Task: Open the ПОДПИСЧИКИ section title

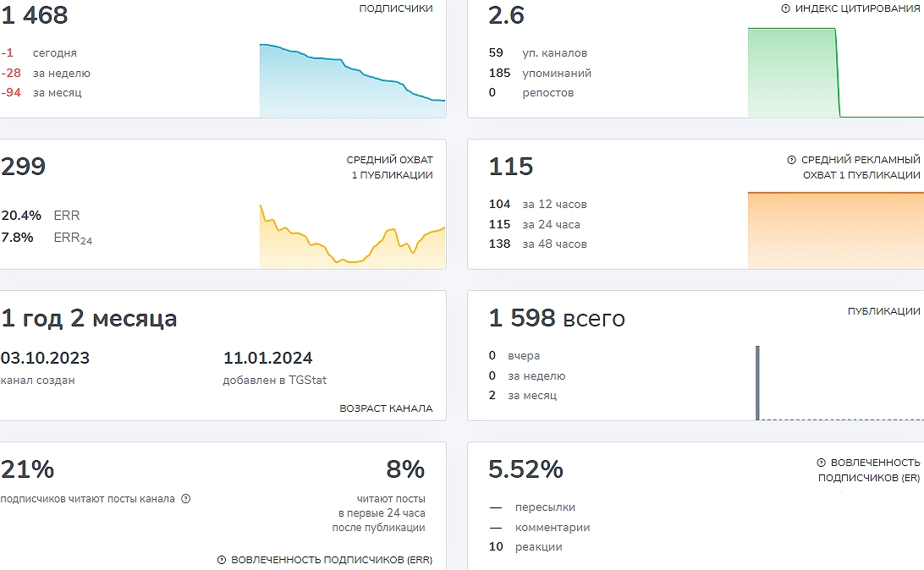Action: point(395,8)
